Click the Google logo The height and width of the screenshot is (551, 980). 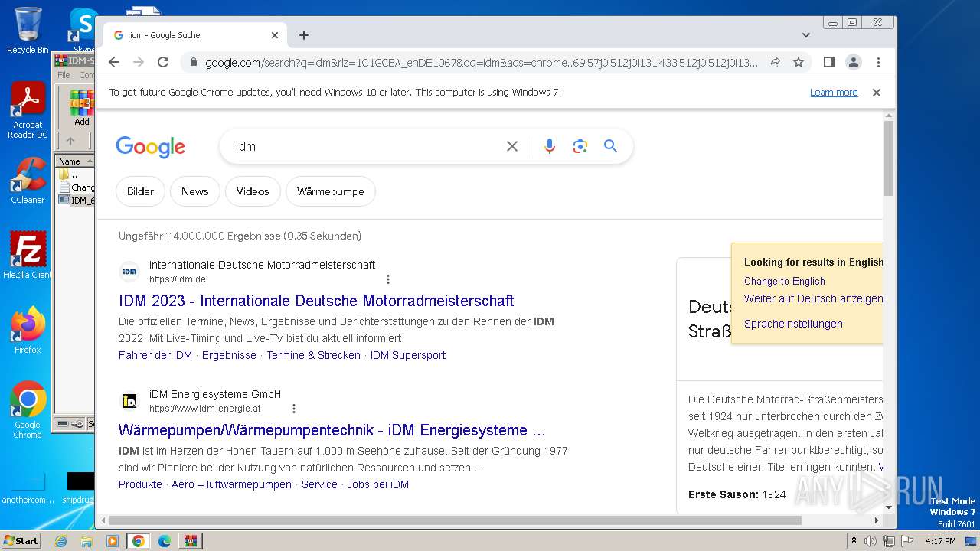(x=150, y=146)
